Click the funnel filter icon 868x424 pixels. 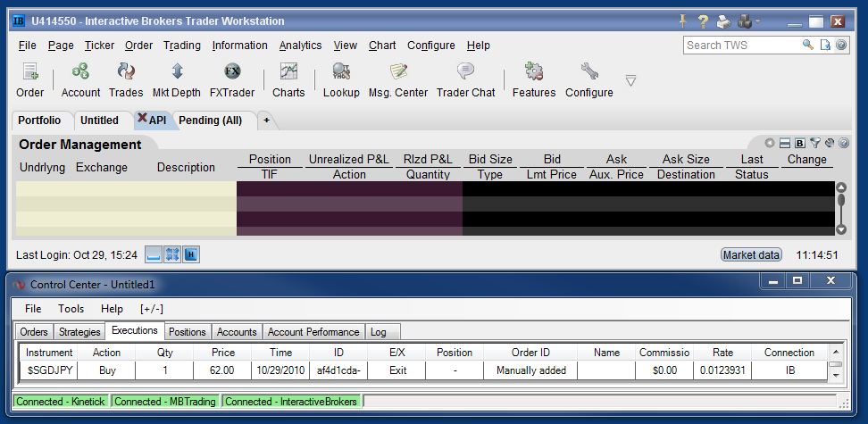(814, 143)
